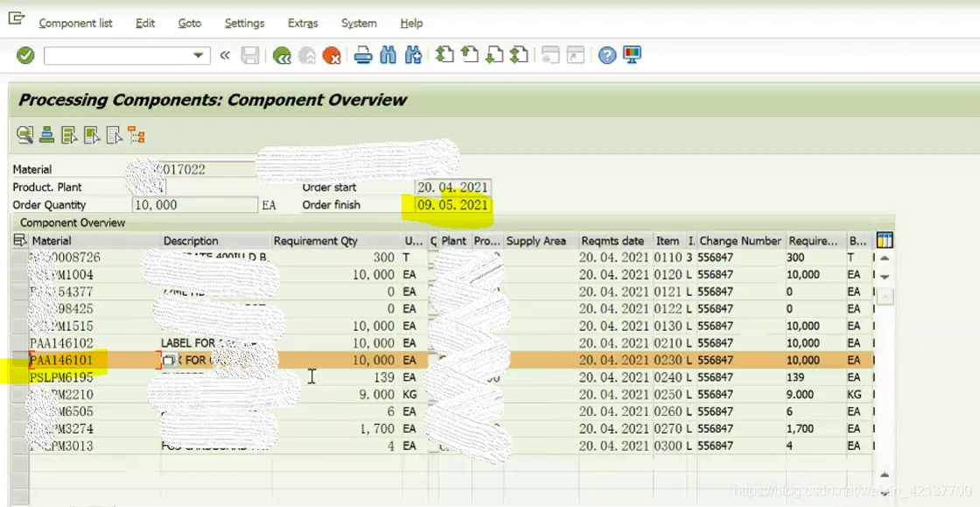Open the Component list menu
Image resolution: width=980 pixels, height=507 pixels.
(x=75, y=23)
